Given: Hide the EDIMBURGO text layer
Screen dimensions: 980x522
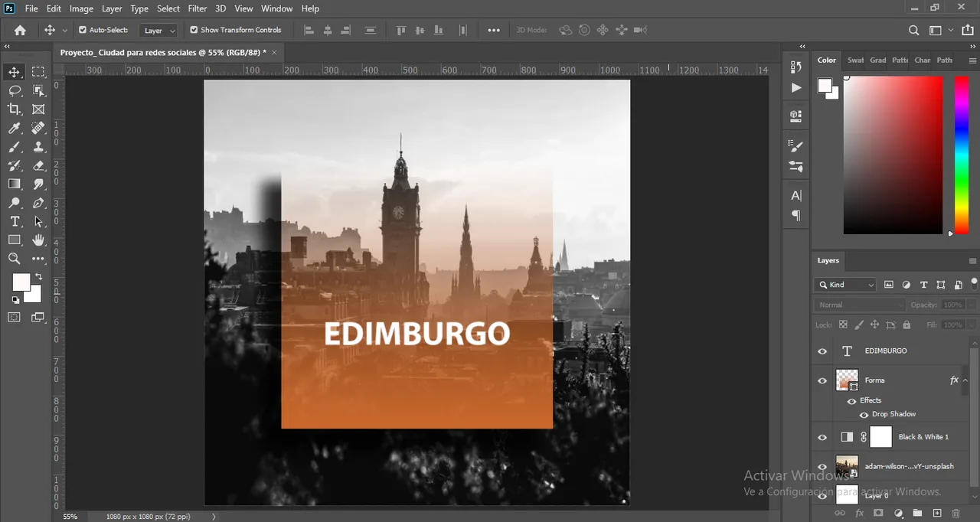Looking at the screenshot, I should point(822,351).
